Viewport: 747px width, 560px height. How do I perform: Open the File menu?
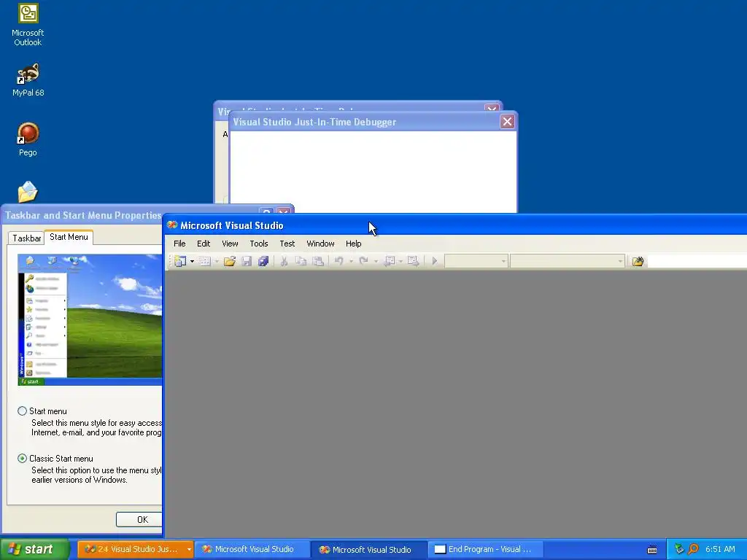point(179,244)
